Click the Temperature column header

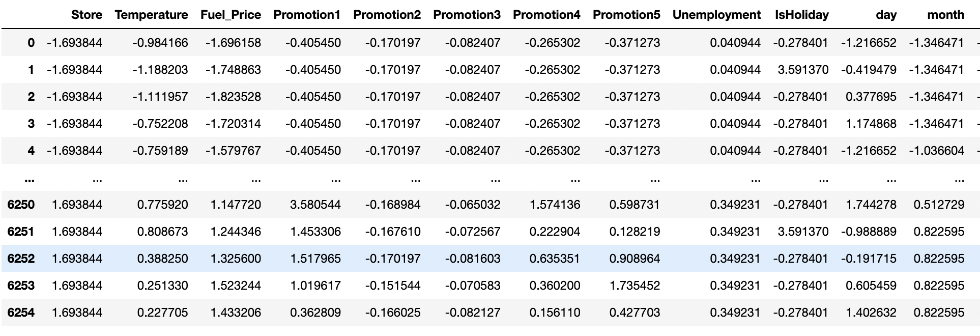click(x=151, y=15)
